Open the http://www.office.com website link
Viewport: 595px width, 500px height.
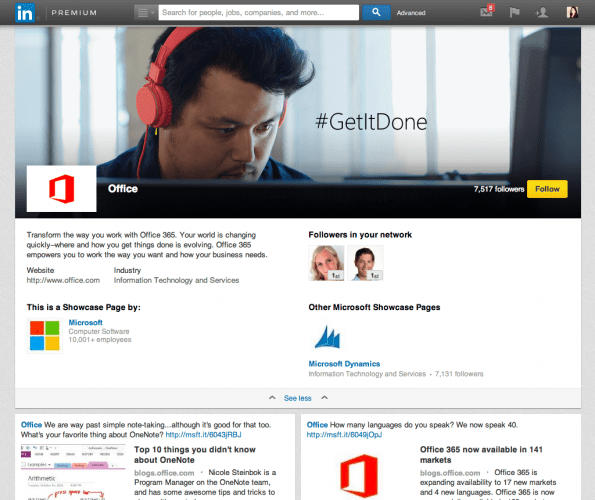63,280
